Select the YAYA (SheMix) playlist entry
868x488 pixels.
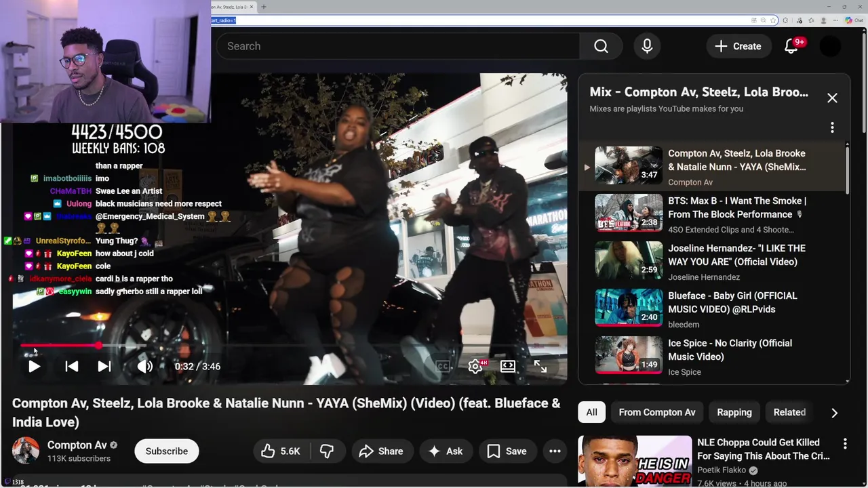[x=712, y=167]
